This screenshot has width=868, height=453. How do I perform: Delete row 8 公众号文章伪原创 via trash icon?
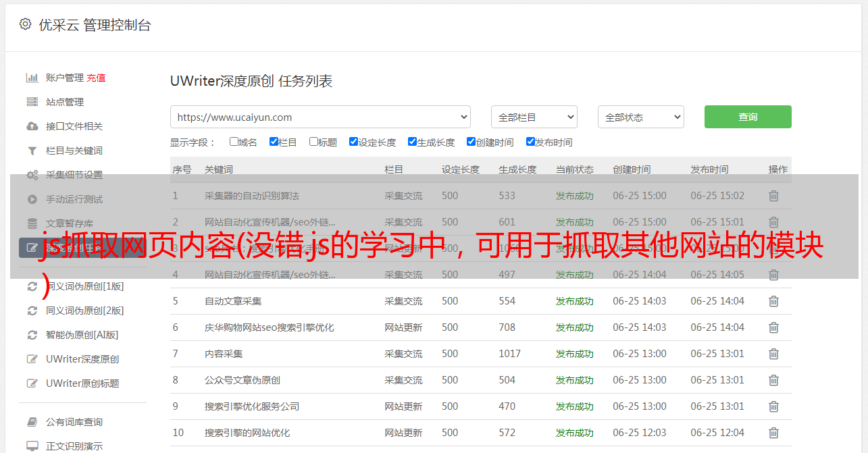click(773, 380)
